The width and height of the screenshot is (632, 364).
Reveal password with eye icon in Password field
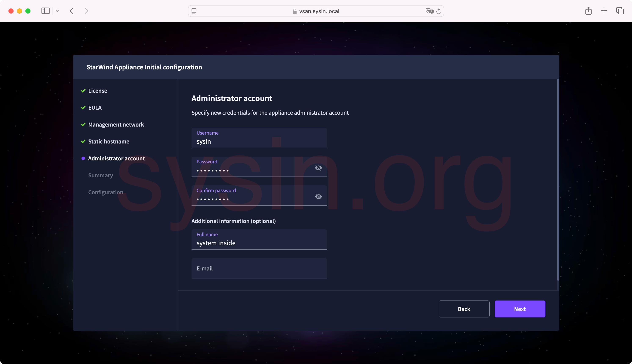318,168
